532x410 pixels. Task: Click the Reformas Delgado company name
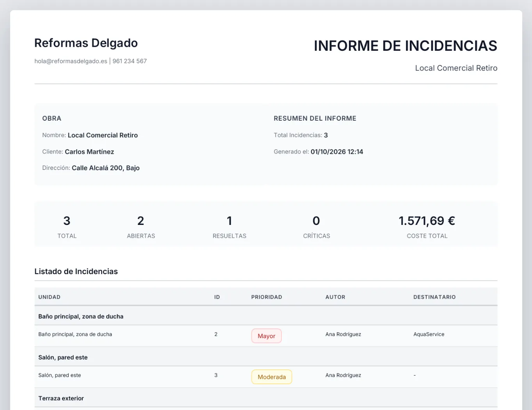click(86, 43)
